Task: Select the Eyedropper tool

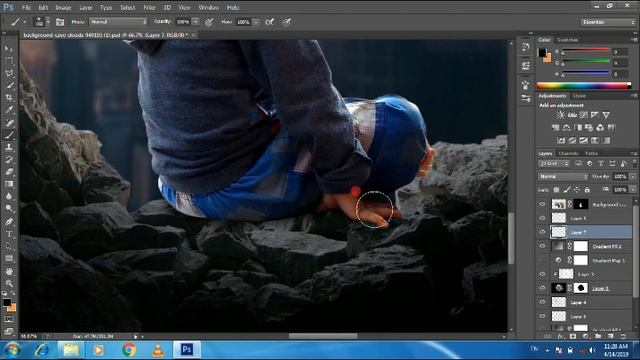Action: click(9, 110)
